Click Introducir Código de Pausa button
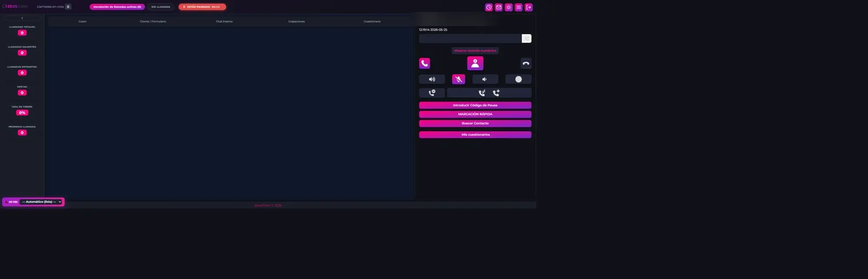The image size is (868, 279). click(x=475, y=105)
